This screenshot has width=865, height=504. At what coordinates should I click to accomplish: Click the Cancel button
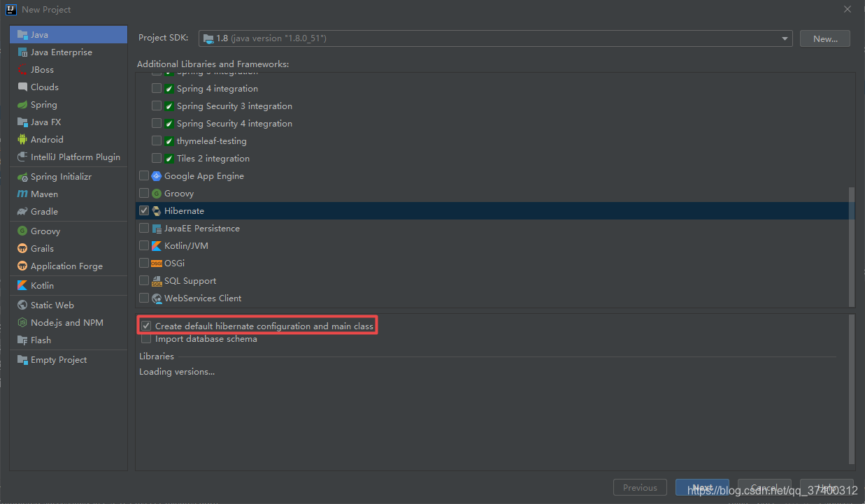click(764, 488)
